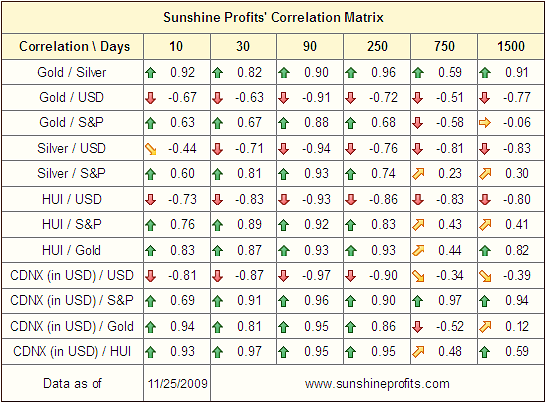Click the 11/25/2009 date cell
547x404 pixels.
tap(177, 384)
